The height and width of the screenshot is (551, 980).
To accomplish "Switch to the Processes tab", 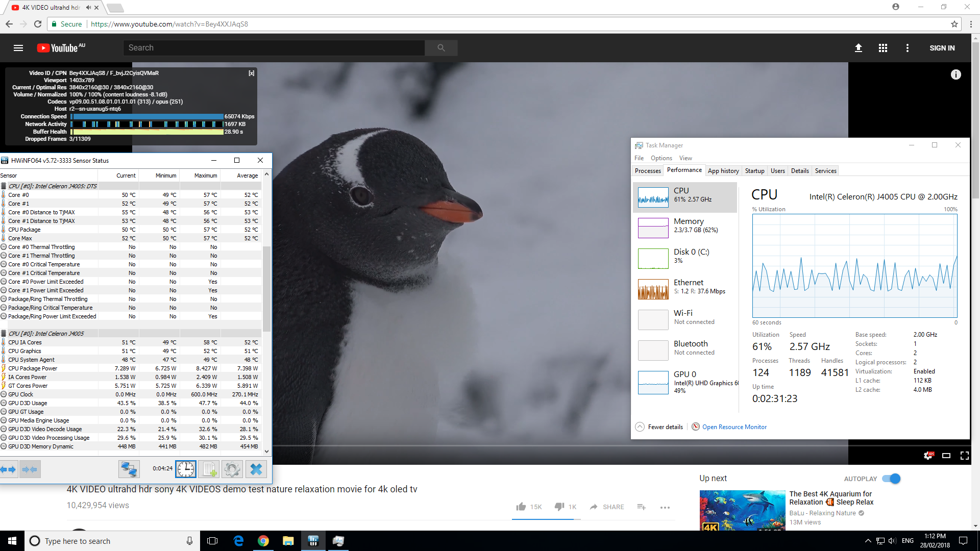I will point(648,171).
